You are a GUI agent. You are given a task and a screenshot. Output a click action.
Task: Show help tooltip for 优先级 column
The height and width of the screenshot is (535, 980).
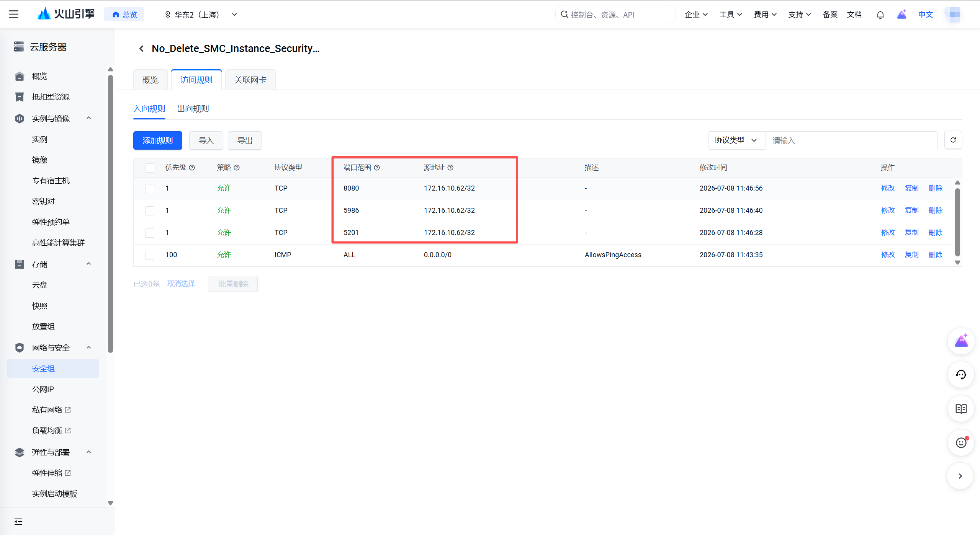[x=192, y=168]
